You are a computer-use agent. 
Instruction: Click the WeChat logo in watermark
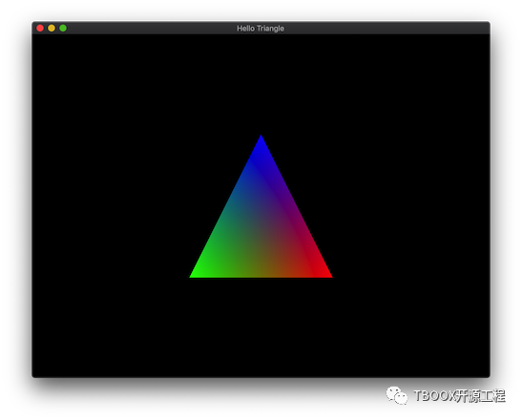point(397,395)
